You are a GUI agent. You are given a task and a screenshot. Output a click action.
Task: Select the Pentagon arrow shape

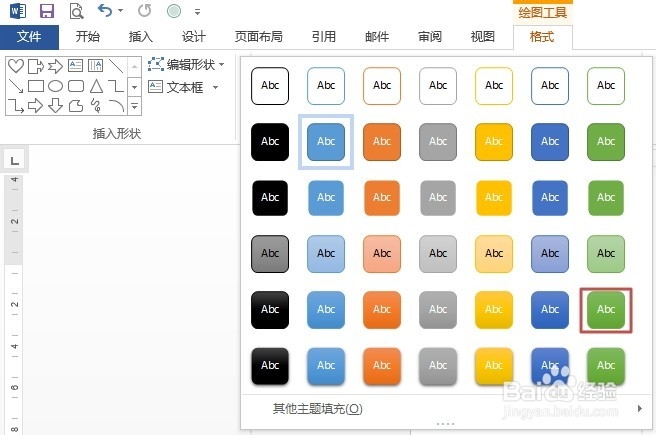point(36,66)
